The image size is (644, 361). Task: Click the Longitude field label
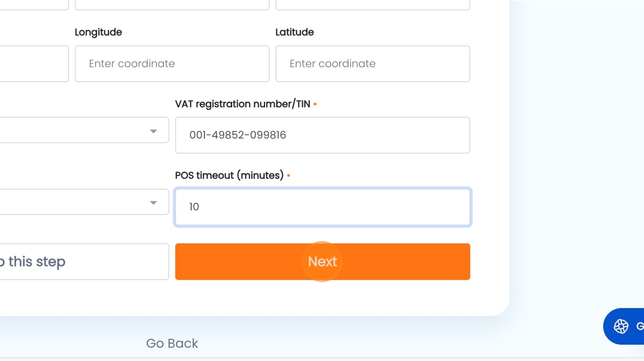(98, 32)
